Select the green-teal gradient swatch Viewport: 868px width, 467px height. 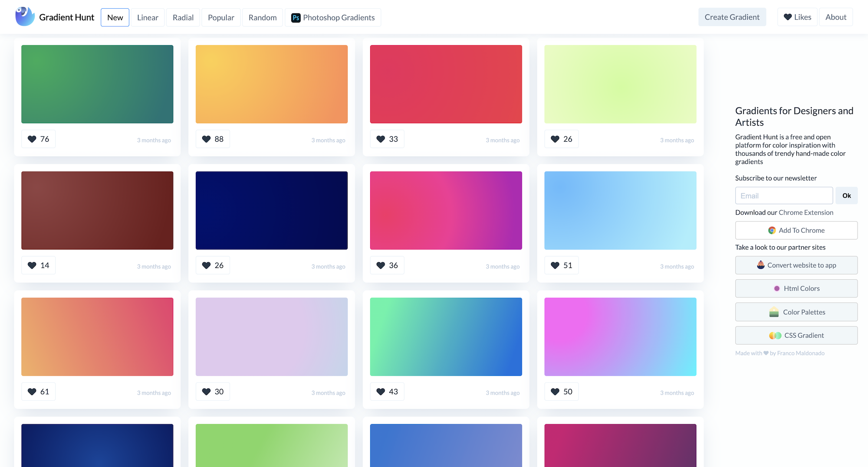[x=97, y=84]
